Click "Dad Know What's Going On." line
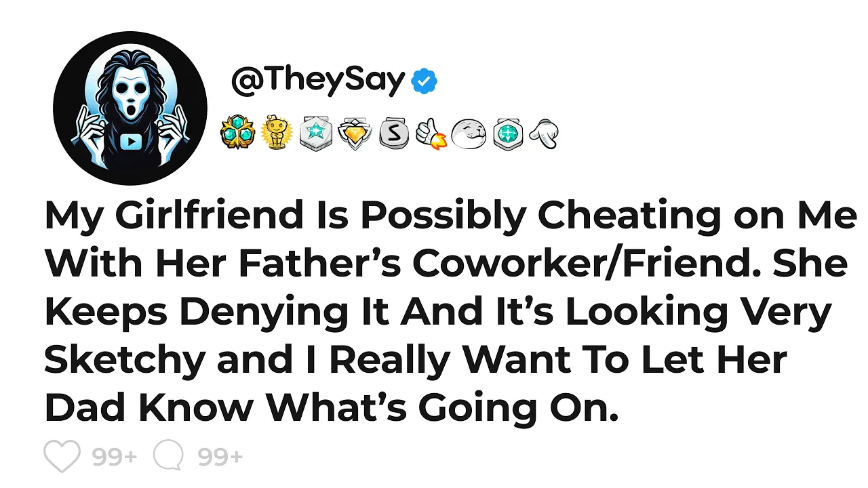The width and height of the screenshot is (868, 488). 331,407
